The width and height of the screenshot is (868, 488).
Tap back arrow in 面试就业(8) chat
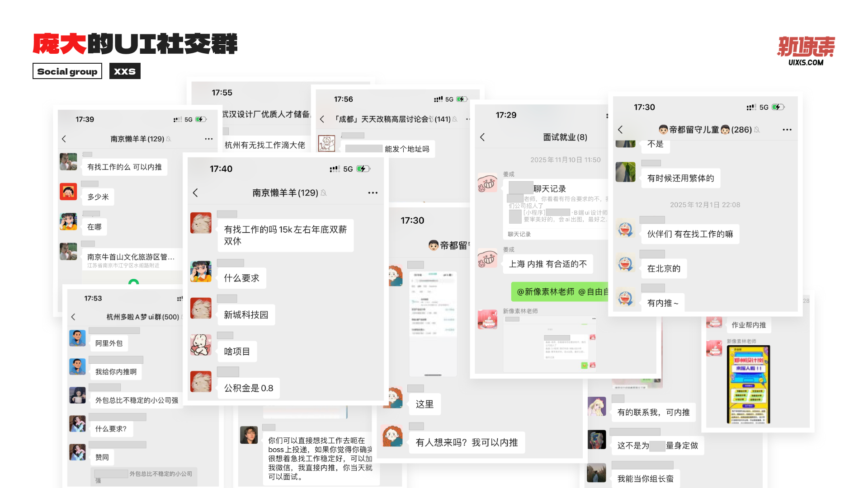(482, 137)
